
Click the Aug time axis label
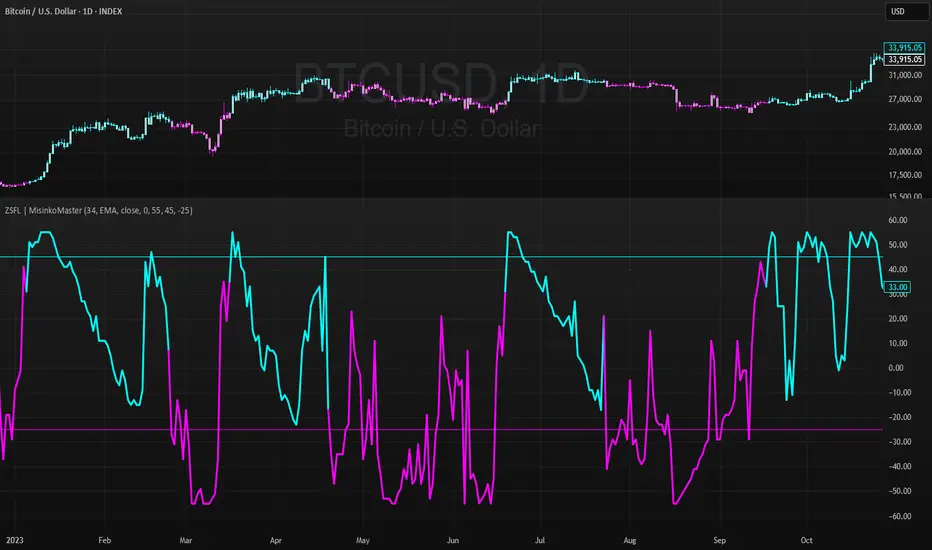[x=629, y=540]
